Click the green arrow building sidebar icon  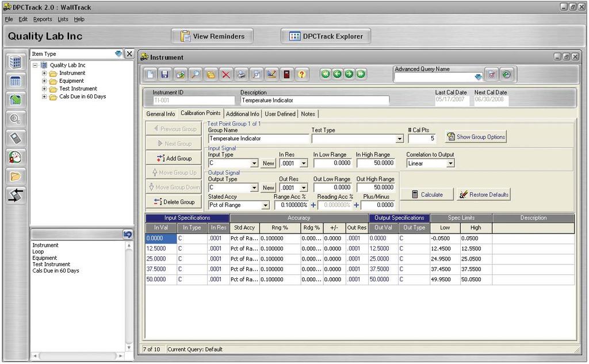point(16,100)
